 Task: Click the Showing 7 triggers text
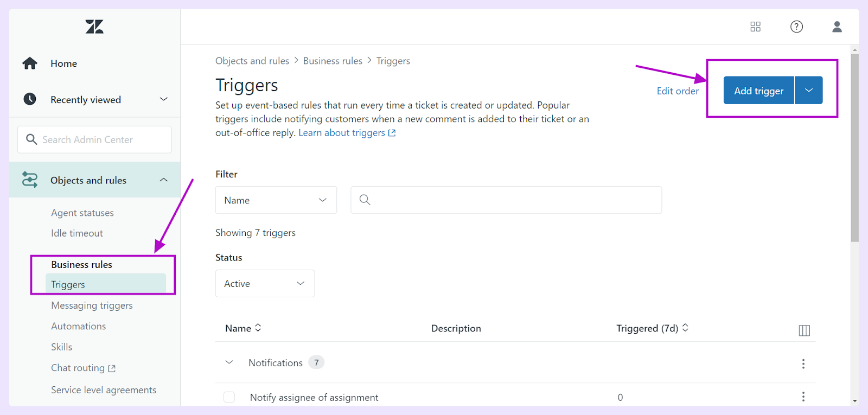(256, 233)
